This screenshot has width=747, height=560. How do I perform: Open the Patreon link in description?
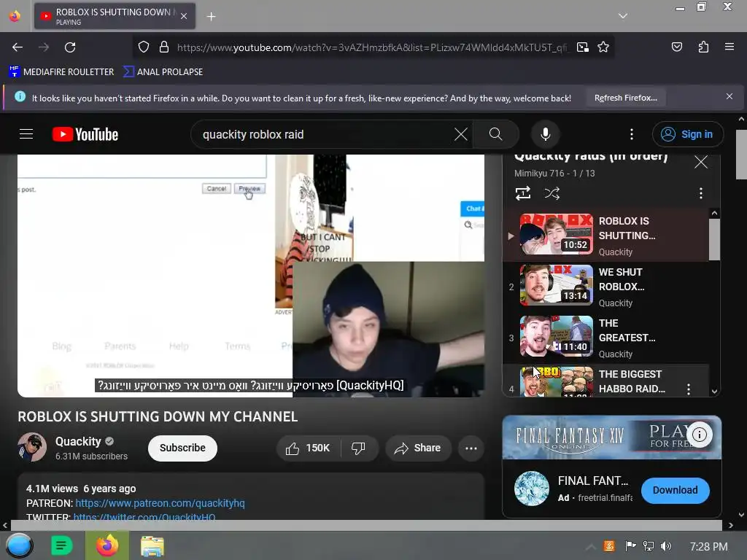160,503
